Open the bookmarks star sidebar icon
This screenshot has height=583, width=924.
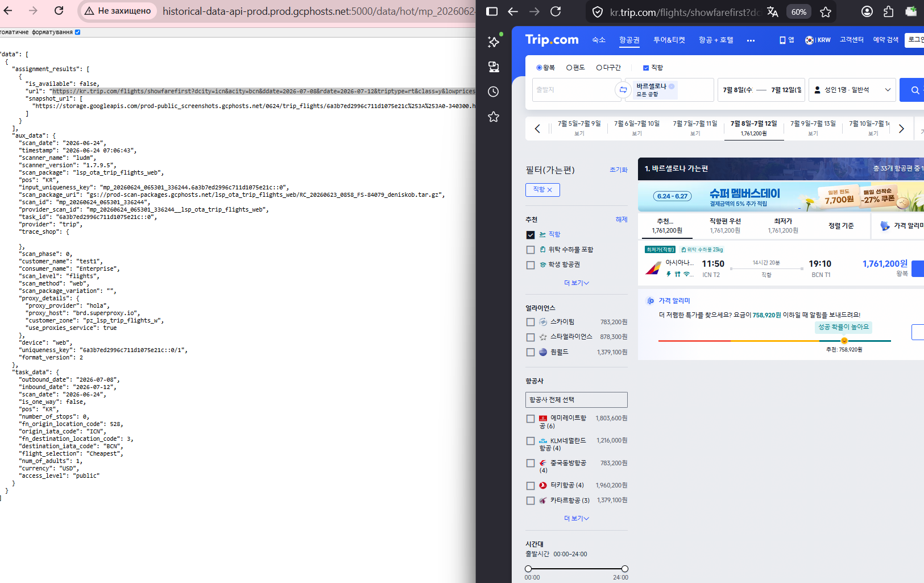pos(494,117)
